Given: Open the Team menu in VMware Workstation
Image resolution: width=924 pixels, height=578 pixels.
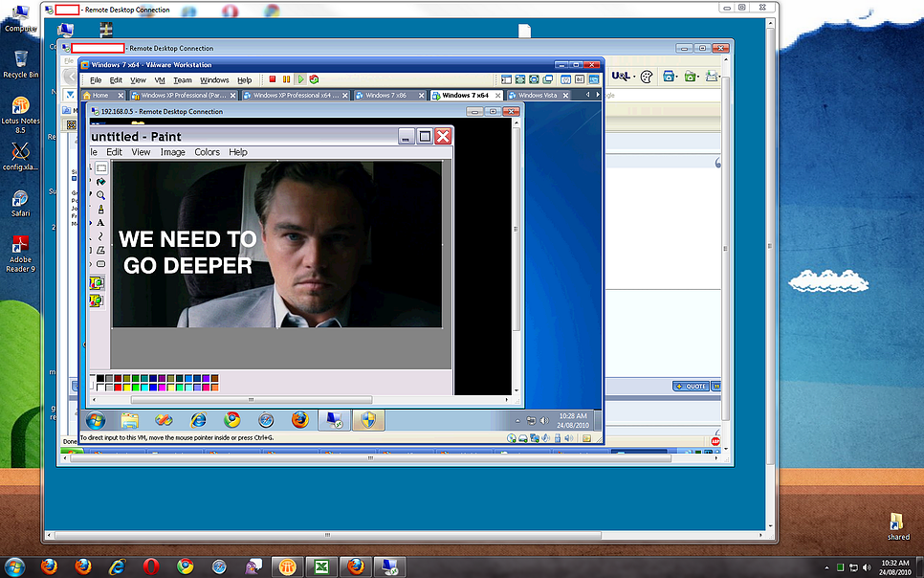Looking at the screenshot, I should tap(183, 80).
